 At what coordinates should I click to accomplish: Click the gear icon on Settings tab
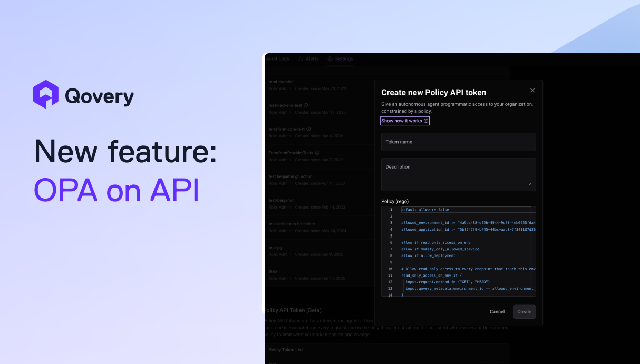331,59
